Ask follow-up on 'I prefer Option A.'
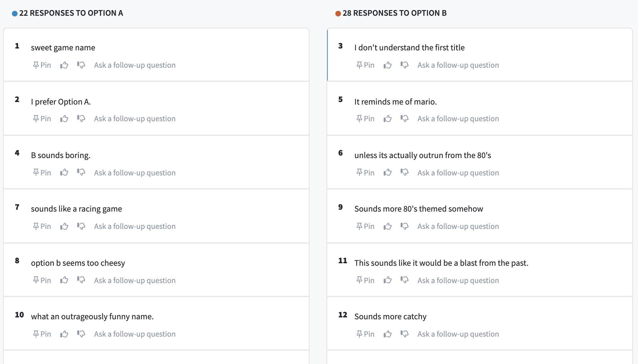 (135, 119)
